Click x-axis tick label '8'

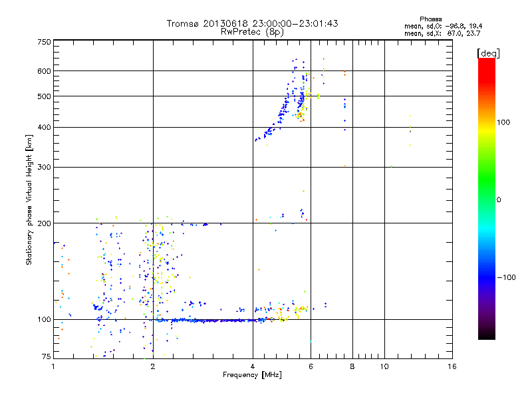tap(352, 366)
